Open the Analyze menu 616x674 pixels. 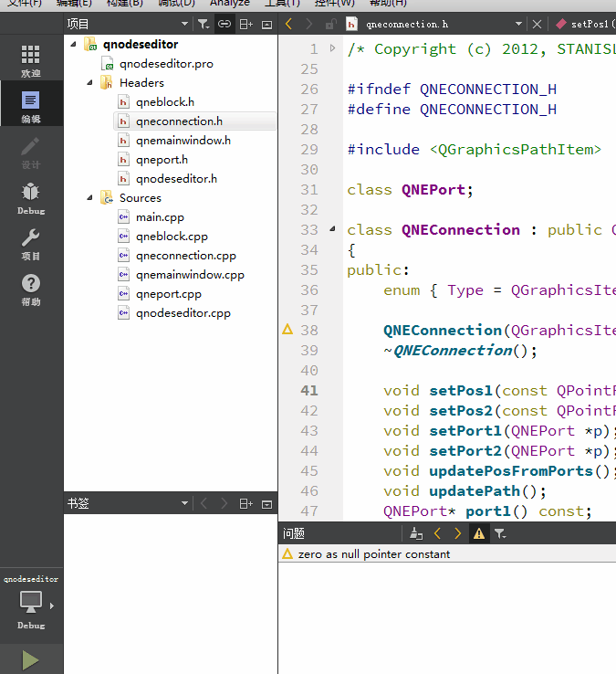tap(230, 4)
